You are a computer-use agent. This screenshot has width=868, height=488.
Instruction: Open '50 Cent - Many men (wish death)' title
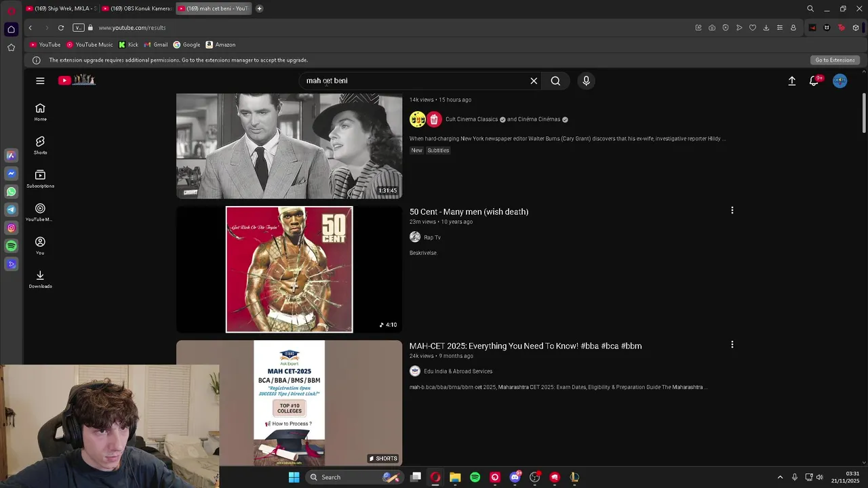tap(469, 211)
